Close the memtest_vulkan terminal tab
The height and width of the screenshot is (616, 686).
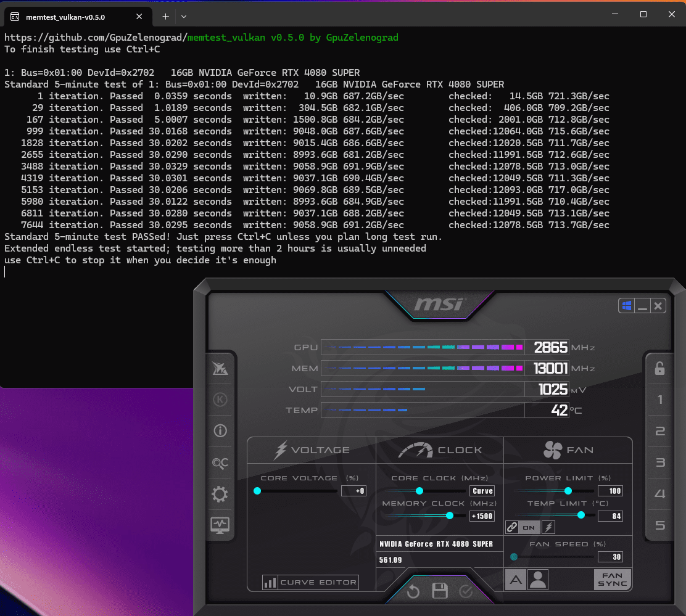[139, 17]
